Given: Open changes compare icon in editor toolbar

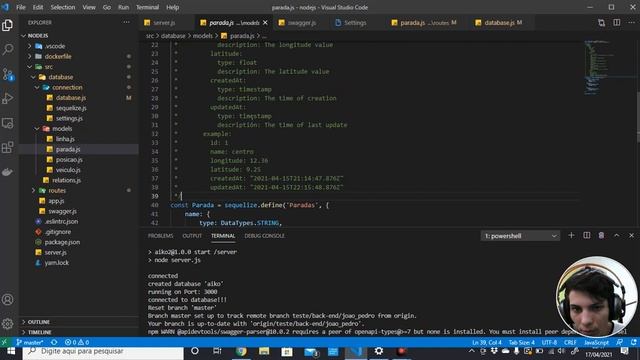Looking at the screenshot, I should point(601,22).
